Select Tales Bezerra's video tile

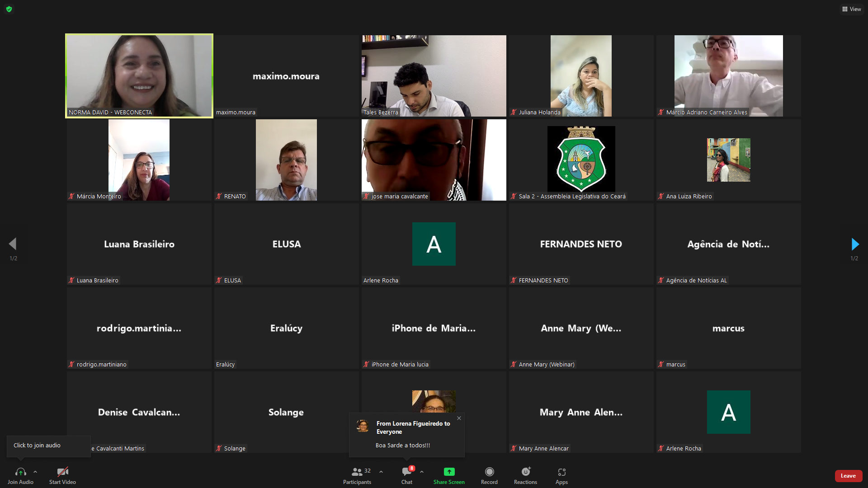(x=434, y=76)
